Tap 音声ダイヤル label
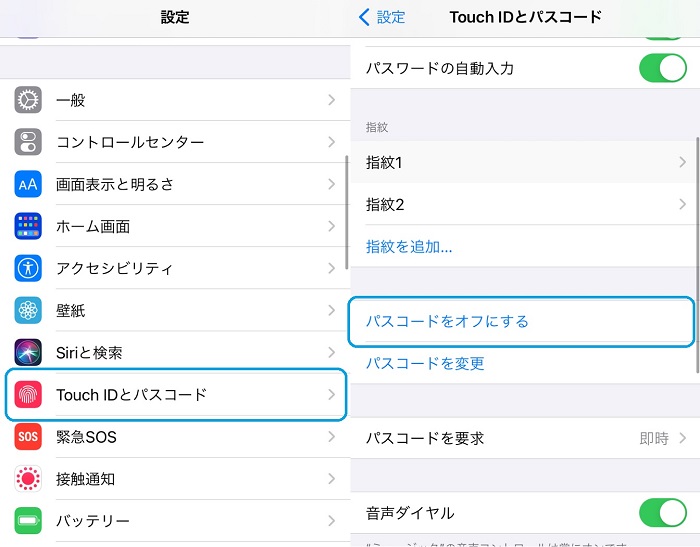The width and height of the screenshot is (700, 547). (x=410, y=513)
